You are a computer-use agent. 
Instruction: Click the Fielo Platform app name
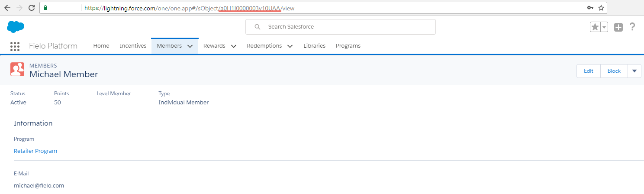point(53,46)
